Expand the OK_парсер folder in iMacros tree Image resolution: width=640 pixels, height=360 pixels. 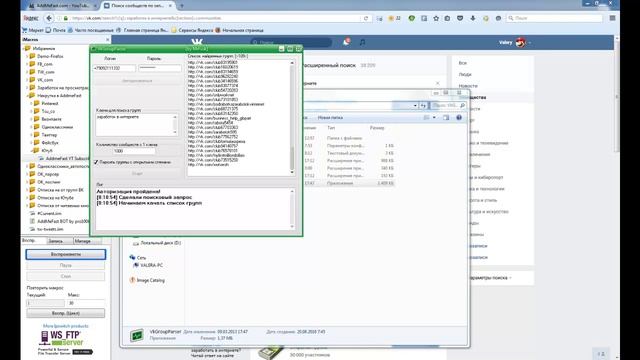coord(27,174)
